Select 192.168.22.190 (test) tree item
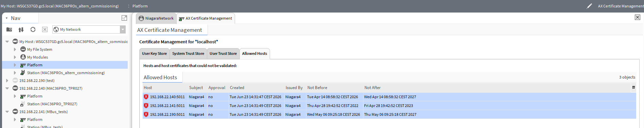 pos(37,81)
